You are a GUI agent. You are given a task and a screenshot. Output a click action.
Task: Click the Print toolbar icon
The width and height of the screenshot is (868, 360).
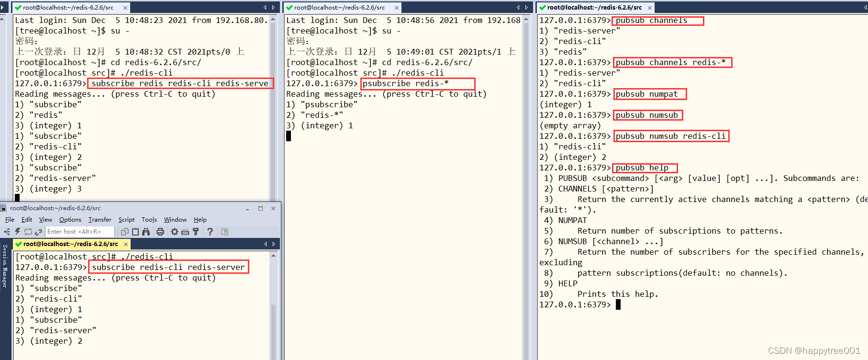tap(160, 232)
